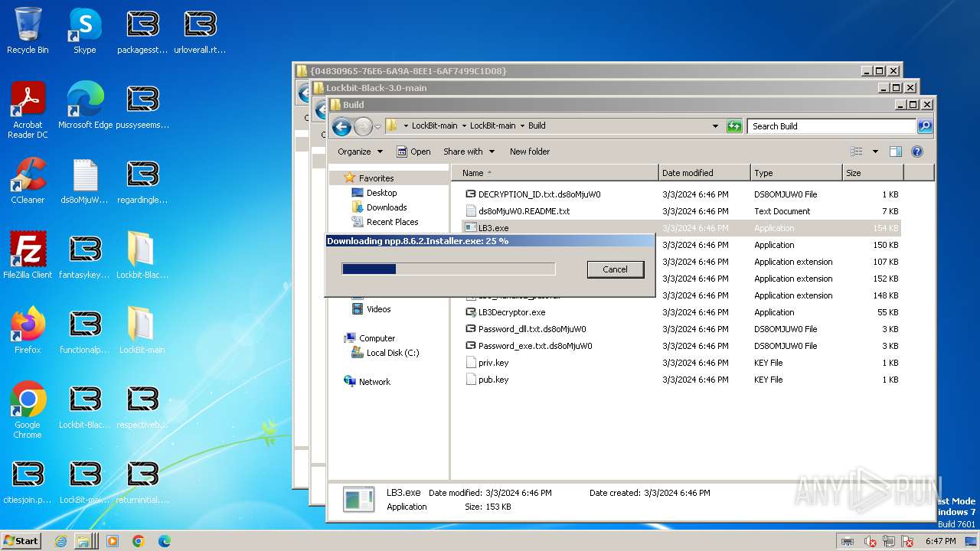Sort by Size column header
The width and height of the screenshot is (980, 551).
click(872, 173)
